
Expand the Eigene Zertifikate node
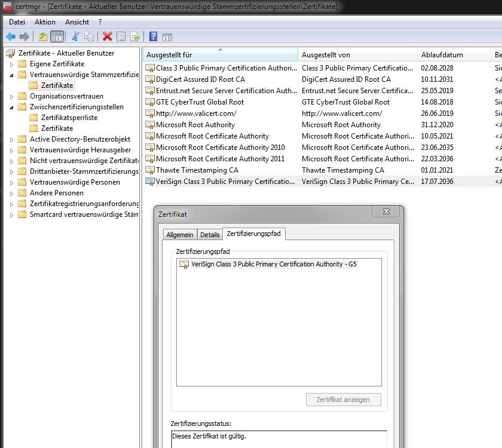[x=11, y=65]
